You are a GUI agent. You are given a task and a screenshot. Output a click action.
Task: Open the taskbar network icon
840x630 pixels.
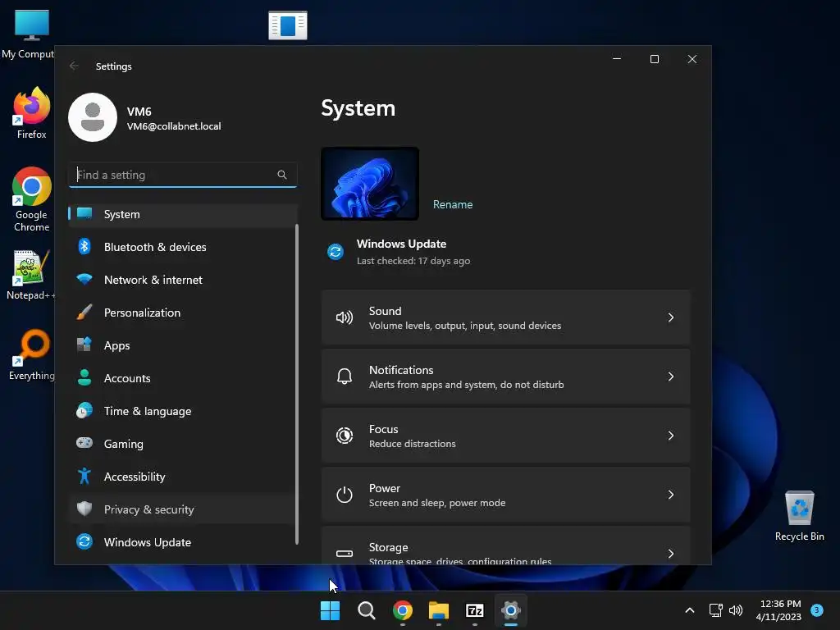[715, 610]
